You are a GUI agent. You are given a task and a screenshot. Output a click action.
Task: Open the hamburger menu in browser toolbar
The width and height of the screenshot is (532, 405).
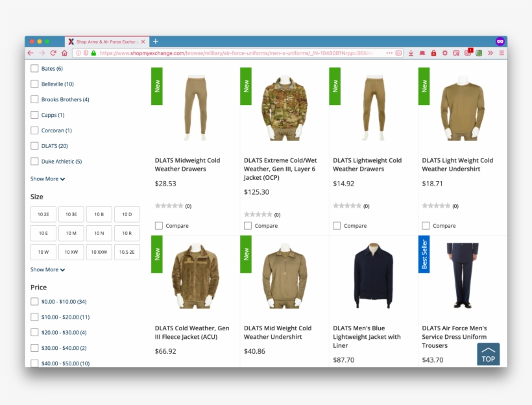click(x=502, y=53)
